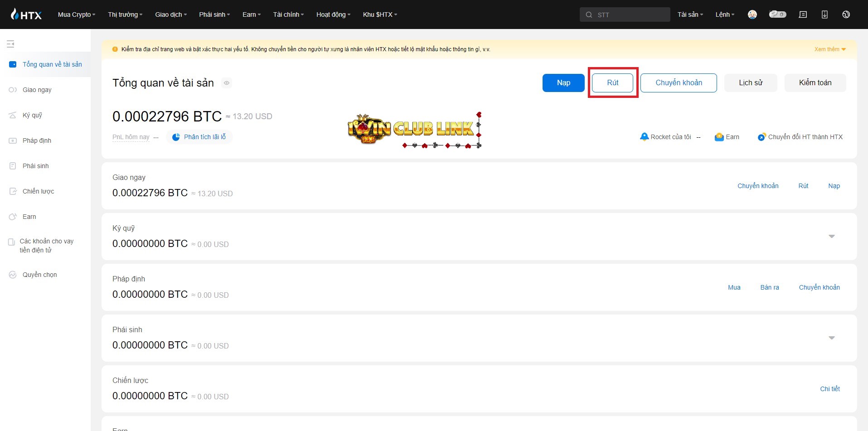The width and height of the screenshot is (868, 431).
Task: Click the Chiến lược sidebar icon
Action: click(13, 191)
